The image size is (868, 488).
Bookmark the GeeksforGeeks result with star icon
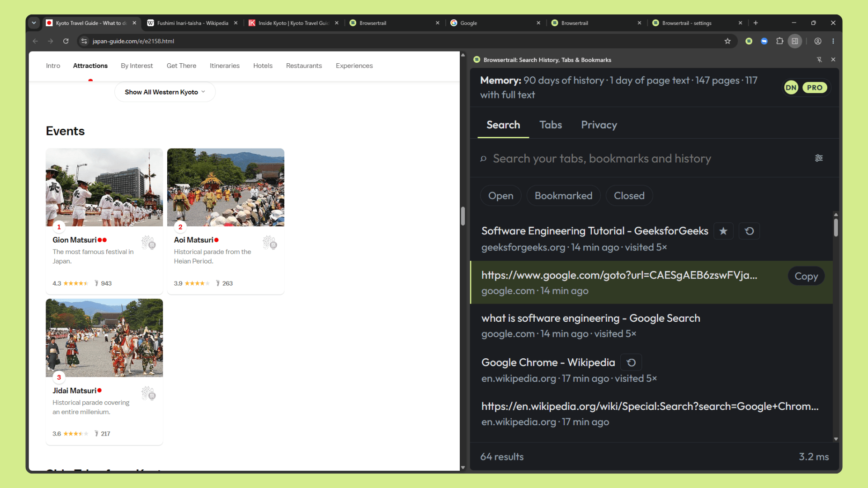coord(723,231)
